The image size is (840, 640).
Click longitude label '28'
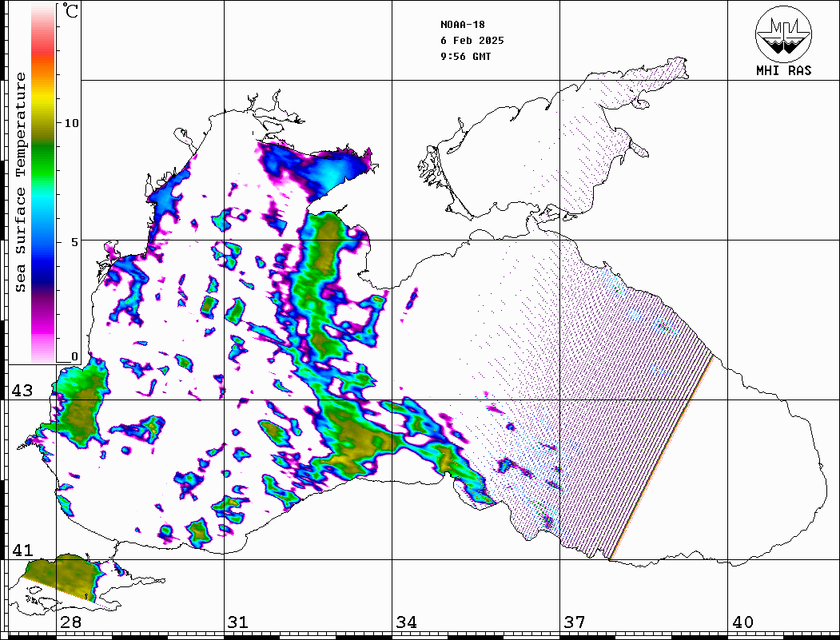(70, 622)
